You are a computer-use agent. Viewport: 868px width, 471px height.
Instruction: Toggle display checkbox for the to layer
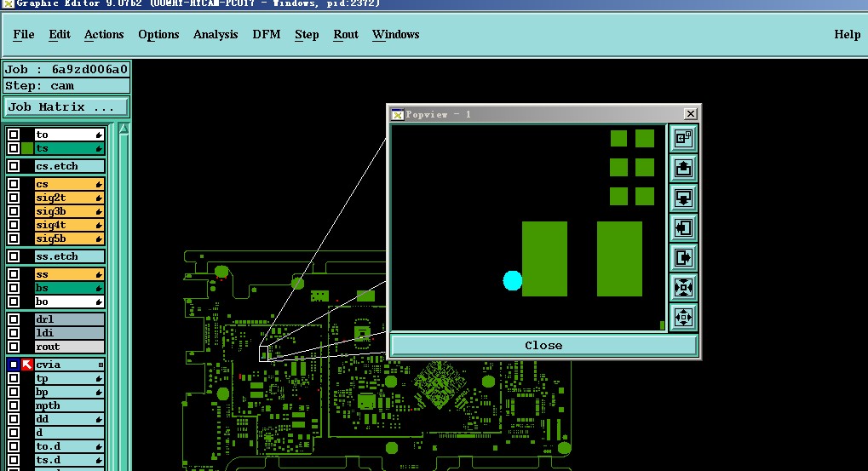click(14, 135)
